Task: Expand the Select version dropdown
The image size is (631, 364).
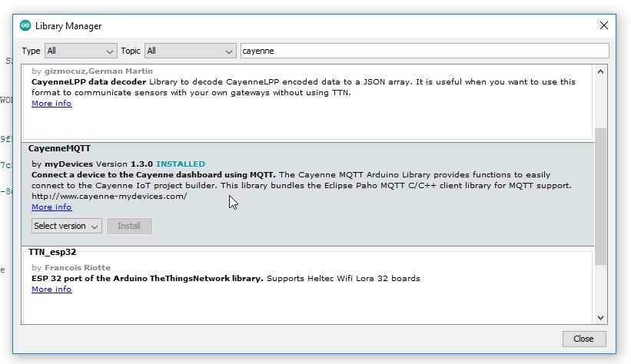Action: (x=66, y=226)
